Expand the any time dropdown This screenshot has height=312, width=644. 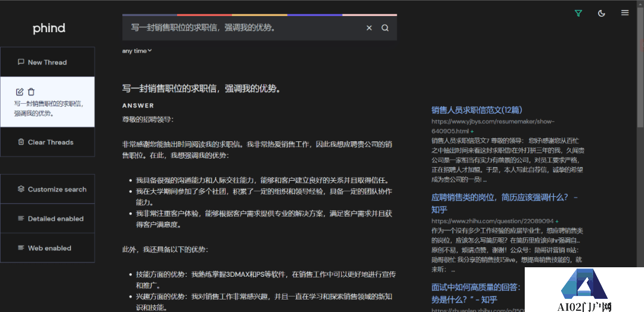[137, 51]
